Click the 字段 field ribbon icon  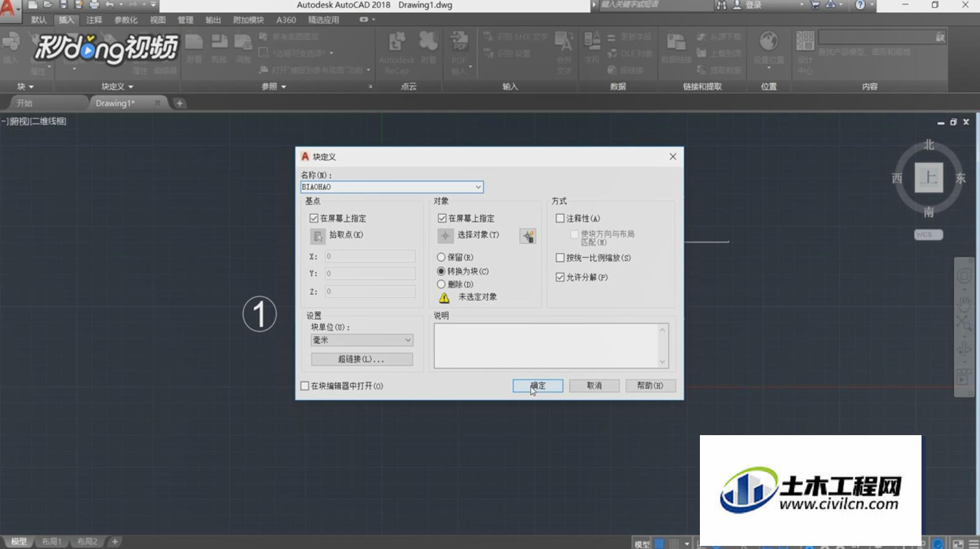pos(592,42)
